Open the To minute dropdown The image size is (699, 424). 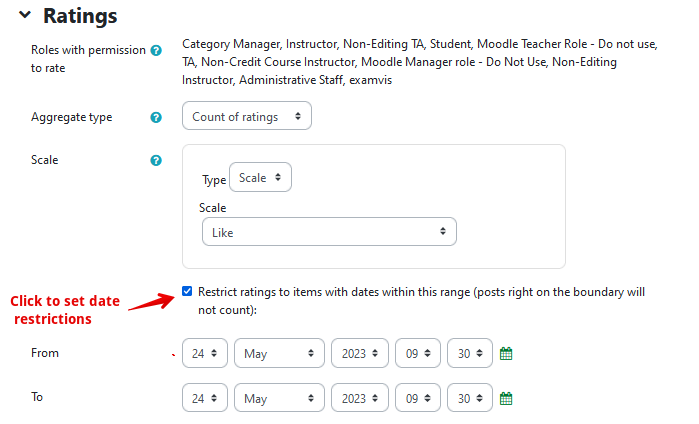point(470,398)
